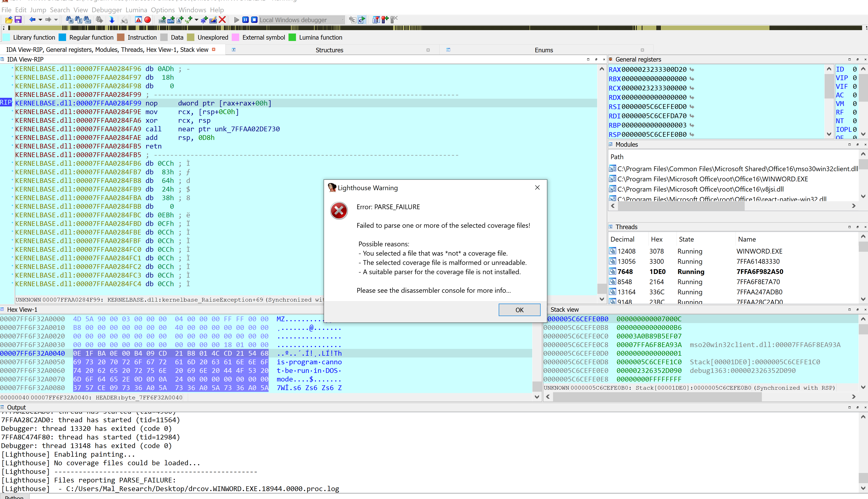This screenshot has height=499, width=868.
Task: Click the Save database floppy icon
Action: tap(18, 20)
